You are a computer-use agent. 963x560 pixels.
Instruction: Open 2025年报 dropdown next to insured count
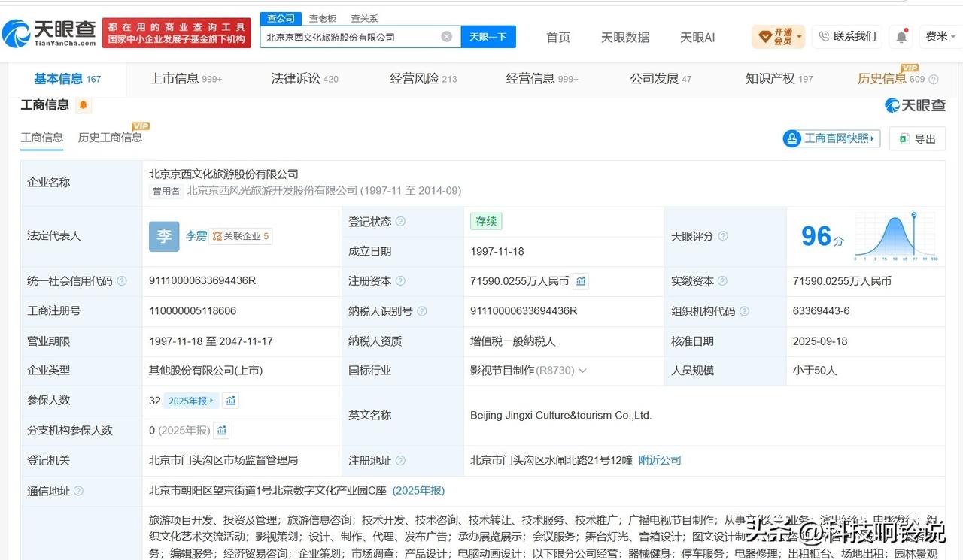(191, 401)
